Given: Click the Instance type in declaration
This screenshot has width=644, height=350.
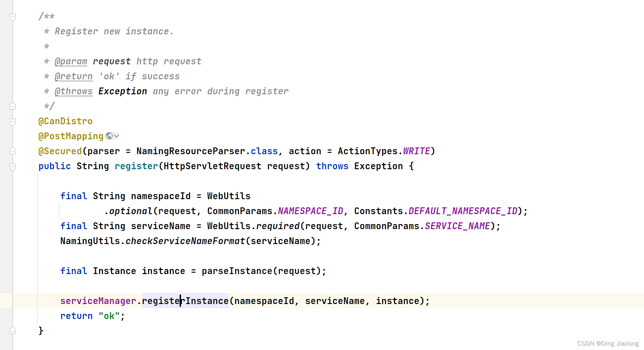Looking at the screenshot, I should (x=114, y=271).
